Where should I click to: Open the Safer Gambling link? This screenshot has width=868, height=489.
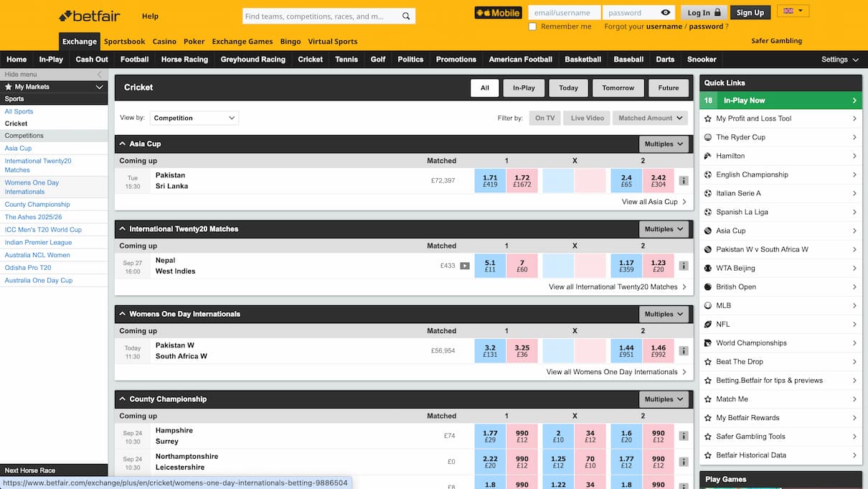point(776,41)
